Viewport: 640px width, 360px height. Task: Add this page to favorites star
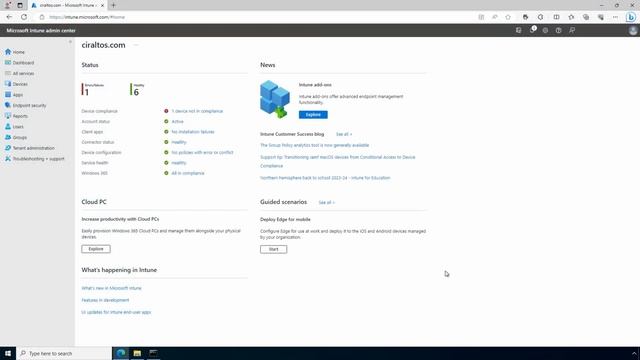point(508,17)
